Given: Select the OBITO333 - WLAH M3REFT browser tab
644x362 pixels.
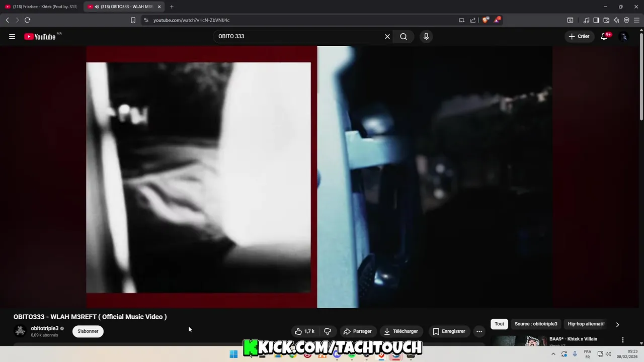Looking at the screenshot, I should [124, 7].
